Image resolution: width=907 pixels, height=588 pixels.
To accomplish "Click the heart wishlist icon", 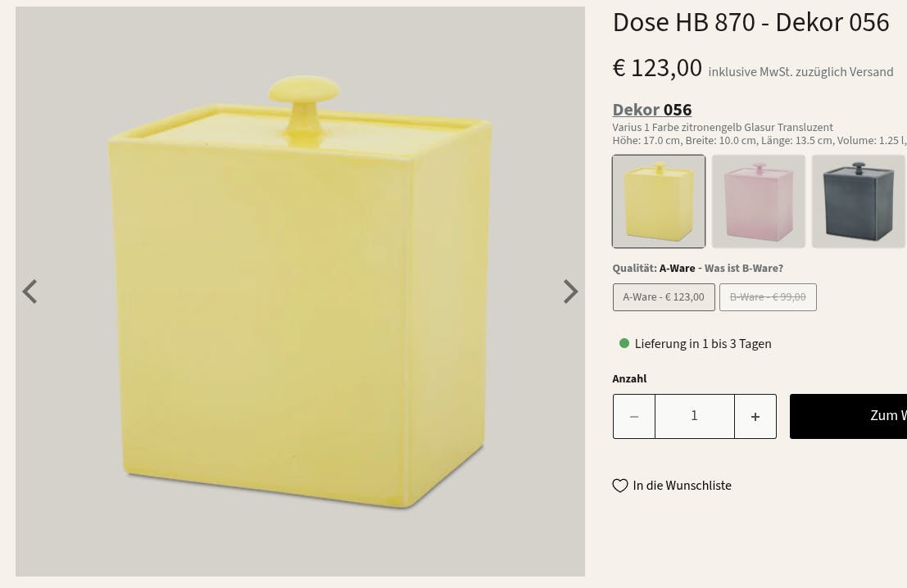I will (620, 486).
